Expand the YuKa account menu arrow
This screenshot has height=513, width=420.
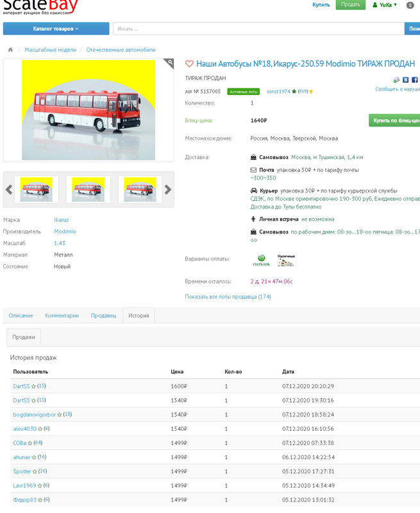(x=395, y=4)
